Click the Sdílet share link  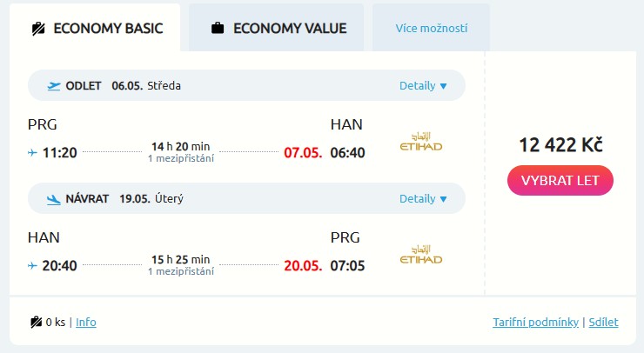(603, 322)
